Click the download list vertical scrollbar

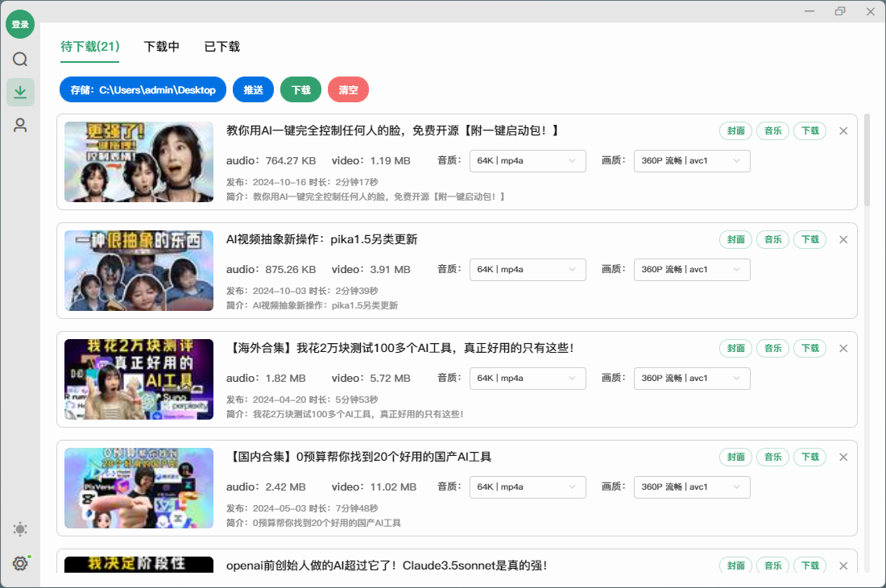[867, 160]
